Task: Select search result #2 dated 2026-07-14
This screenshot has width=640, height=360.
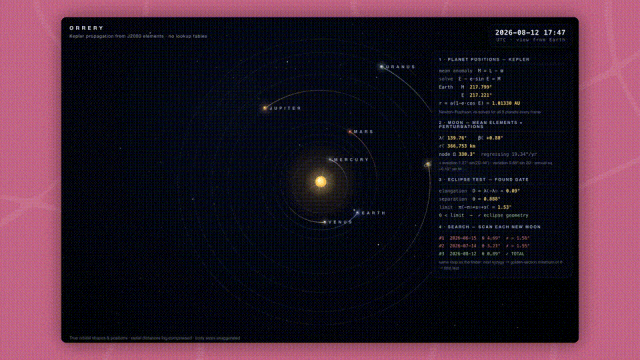Action: [x=484, y=246]
